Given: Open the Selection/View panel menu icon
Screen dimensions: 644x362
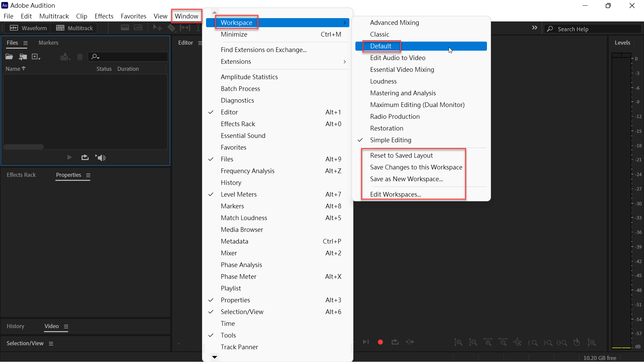Looking at the screenshot, I should point(51,344).
